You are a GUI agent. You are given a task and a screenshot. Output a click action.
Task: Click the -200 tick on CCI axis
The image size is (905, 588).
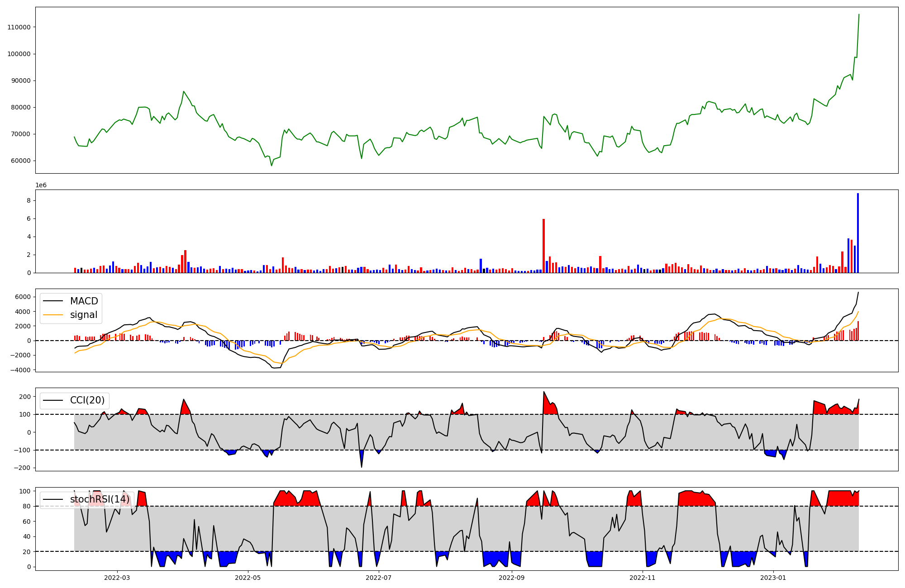[21, 468]
